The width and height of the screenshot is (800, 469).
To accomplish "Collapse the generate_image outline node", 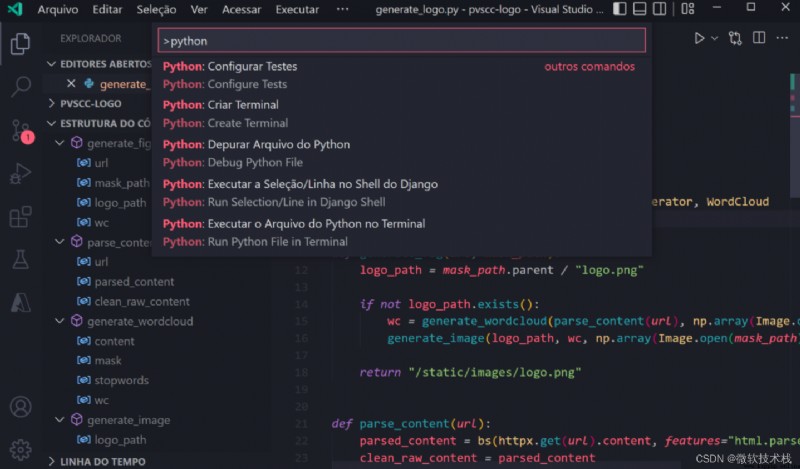I will (60, 419).
